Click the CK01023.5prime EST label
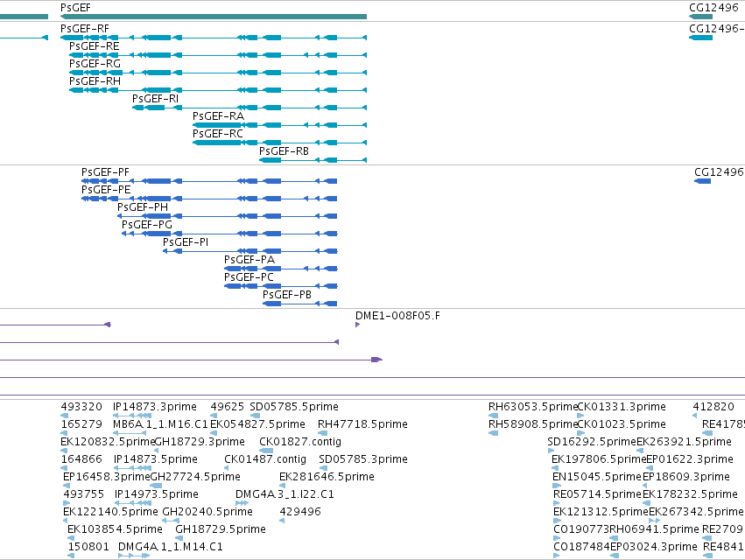Viewport: 745px width, 560px height. point(622,424)
